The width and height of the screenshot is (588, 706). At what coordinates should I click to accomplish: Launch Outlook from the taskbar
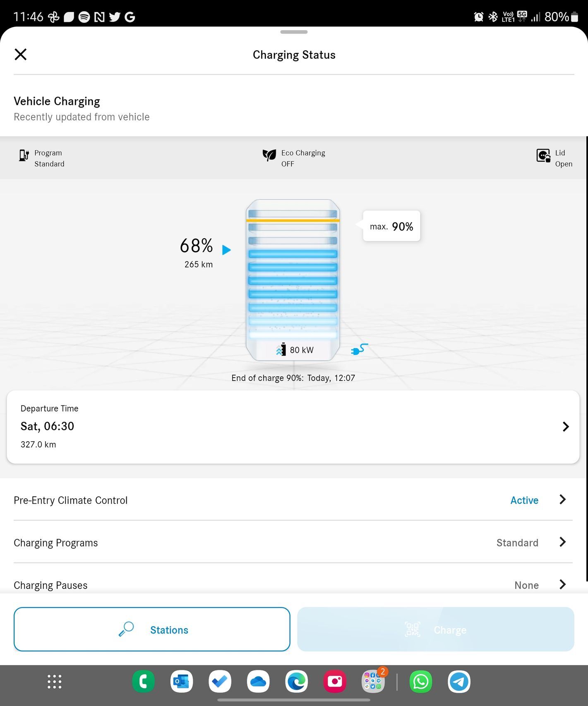coord(182,682)
